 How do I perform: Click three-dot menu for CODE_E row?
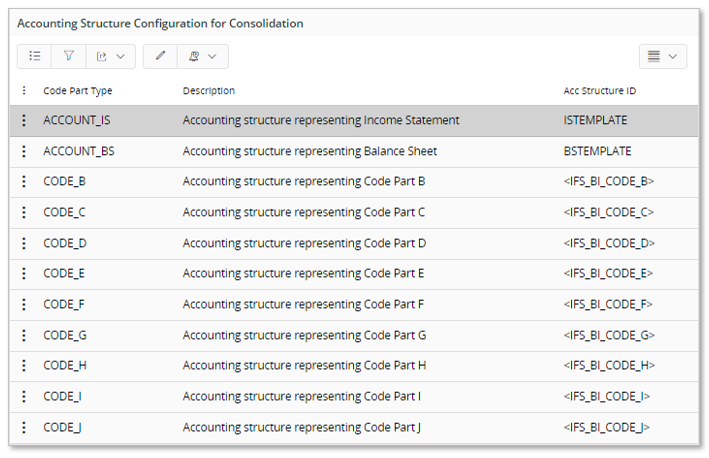pyautogui.click(x=24, y=274)
